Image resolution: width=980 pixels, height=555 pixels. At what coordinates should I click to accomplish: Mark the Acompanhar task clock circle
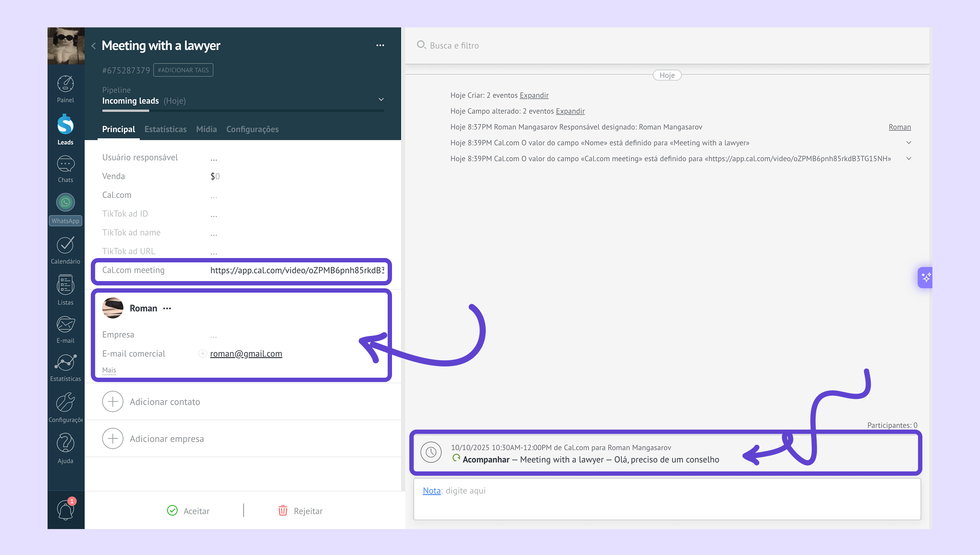tap(431, 452)
